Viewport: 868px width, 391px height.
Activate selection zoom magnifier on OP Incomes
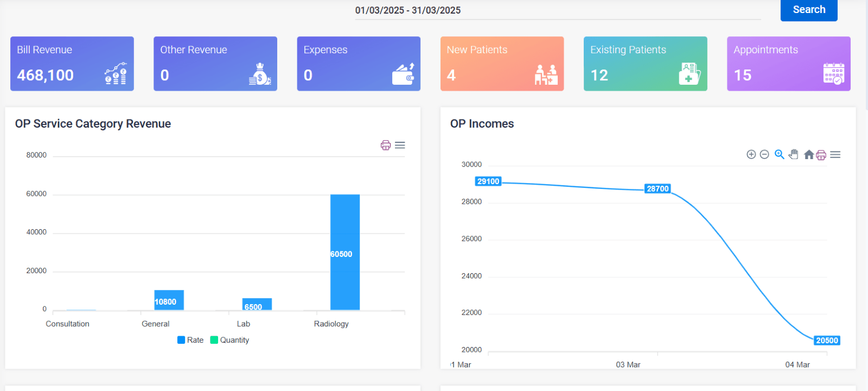779,155
